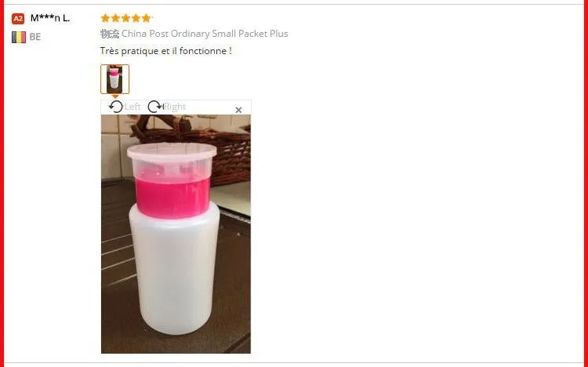This screenshot has width=588, height=367.
Task: Click the first rating star
Action: click(105, 18)
